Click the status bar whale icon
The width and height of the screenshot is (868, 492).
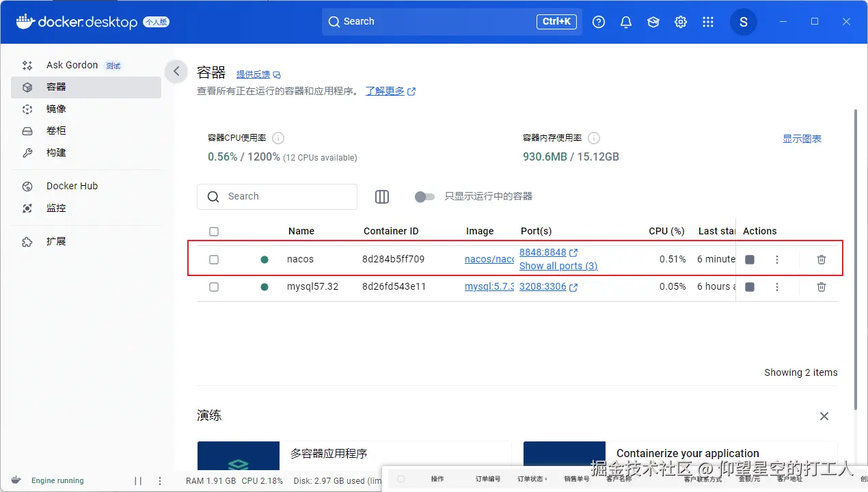click(16, 480)
